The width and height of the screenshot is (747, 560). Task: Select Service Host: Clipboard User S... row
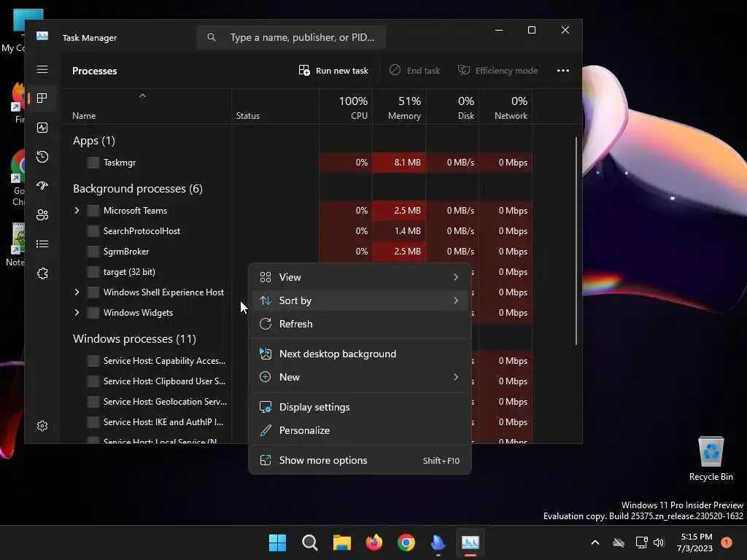click(x=155, y=381)
